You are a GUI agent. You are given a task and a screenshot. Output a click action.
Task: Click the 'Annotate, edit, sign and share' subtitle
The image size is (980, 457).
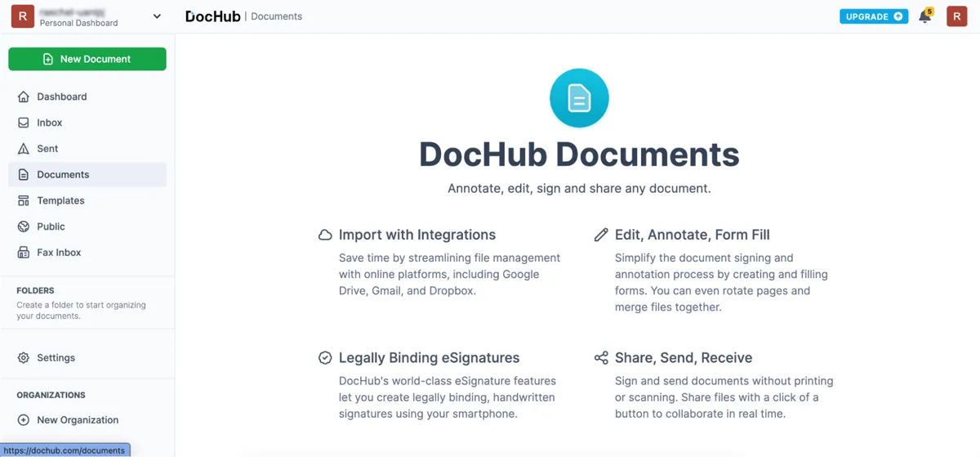coord(579,188)
